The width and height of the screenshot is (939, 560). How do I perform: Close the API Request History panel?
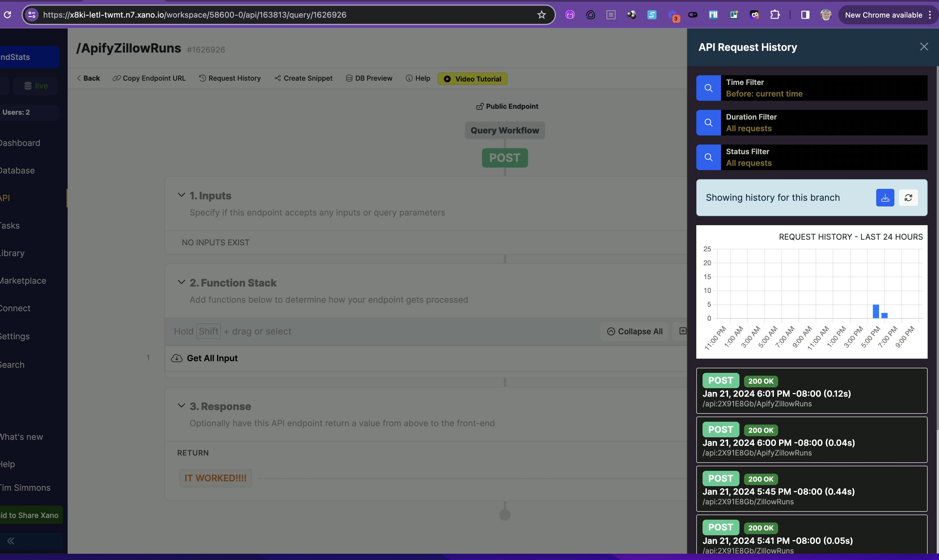click(924, 47)
